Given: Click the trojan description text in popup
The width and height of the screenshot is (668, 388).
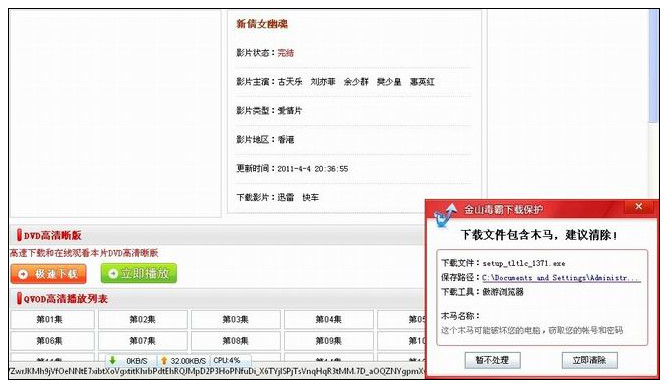Looking at the screenshot, I should (x=532, y=330).
